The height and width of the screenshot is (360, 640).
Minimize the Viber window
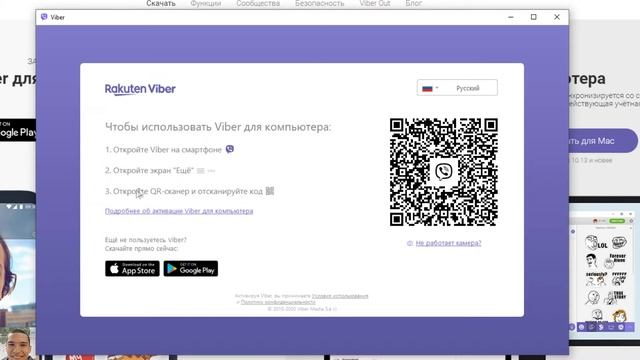tap(511, 17)
